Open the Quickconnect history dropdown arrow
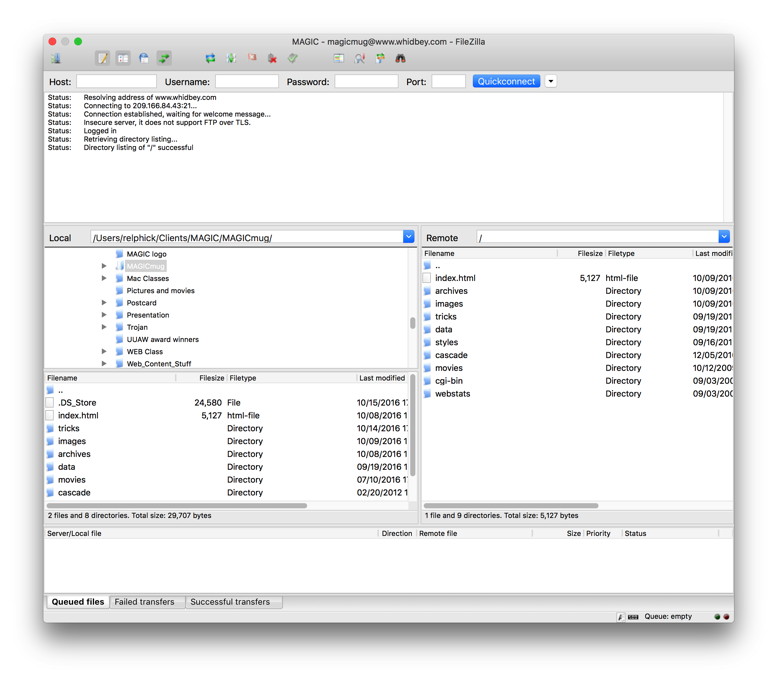 click(x=551, y=82)
